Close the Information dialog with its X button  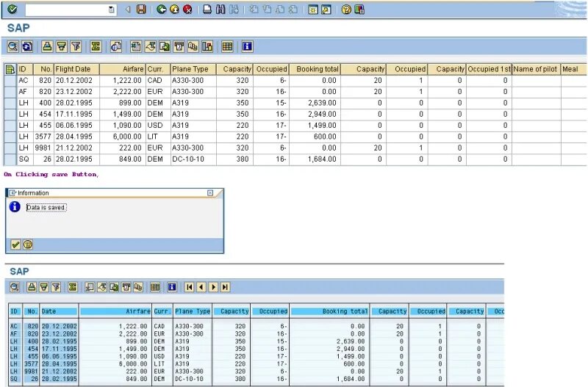[x=210, y=192]
